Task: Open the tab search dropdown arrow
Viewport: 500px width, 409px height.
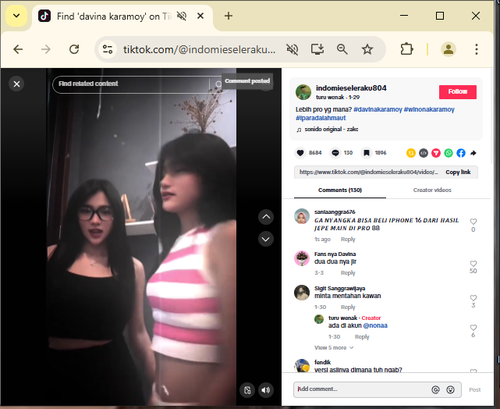Action: [16, 16]
